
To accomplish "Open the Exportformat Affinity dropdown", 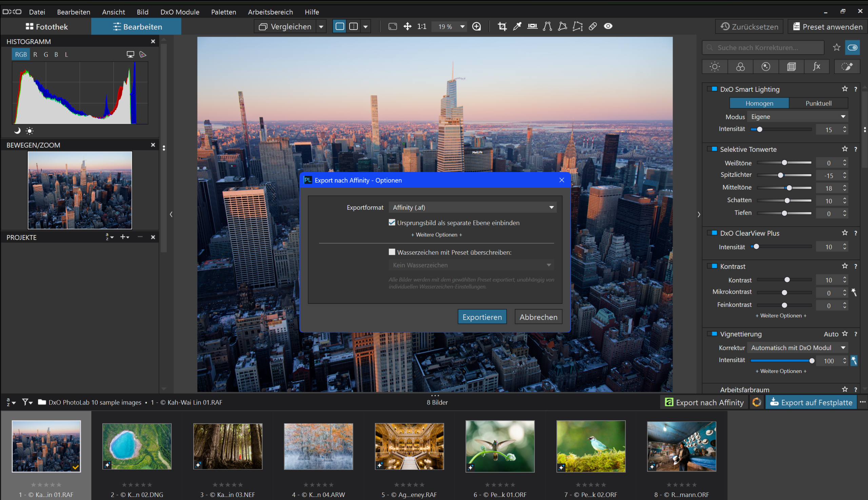I will (x=473, y=207).
